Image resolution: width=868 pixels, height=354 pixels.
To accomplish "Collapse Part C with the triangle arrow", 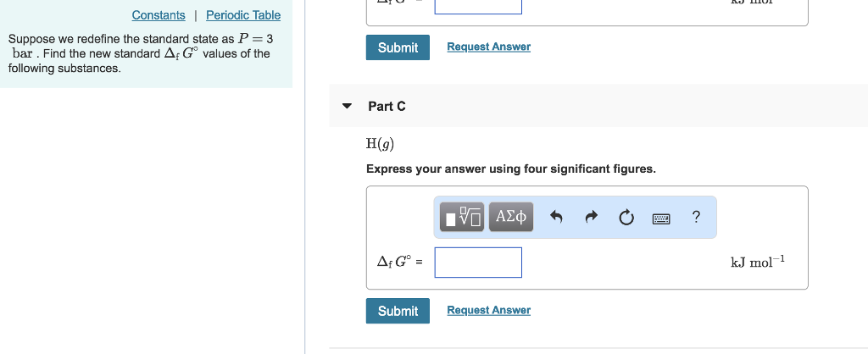I will click(x=347, y=106).
